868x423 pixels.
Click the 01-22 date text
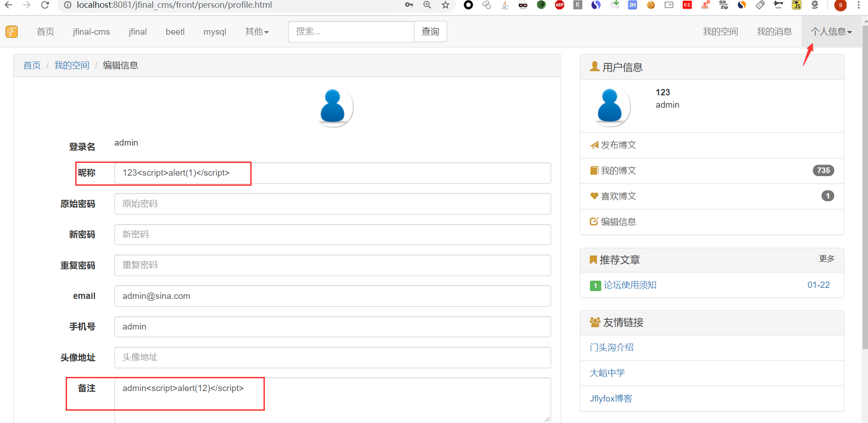[818, 285]
